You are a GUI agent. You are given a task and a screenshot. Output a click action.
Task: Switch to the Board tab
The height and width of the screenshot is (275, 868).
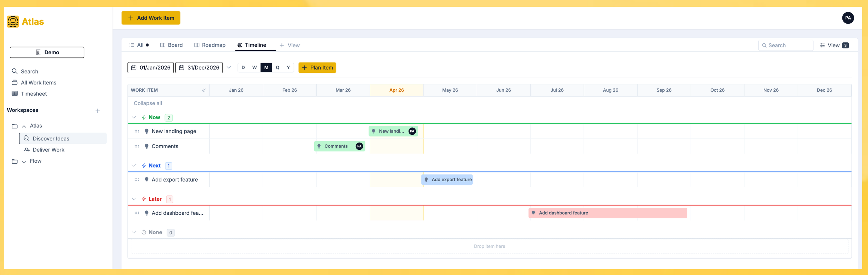click(172, 45)
